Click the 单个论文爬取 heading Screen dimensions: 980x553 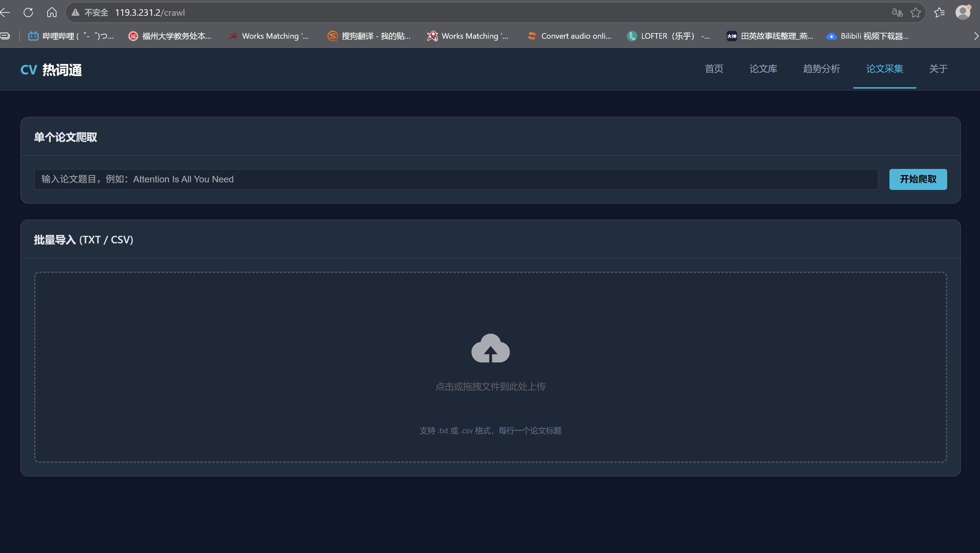tap(65, 137)
